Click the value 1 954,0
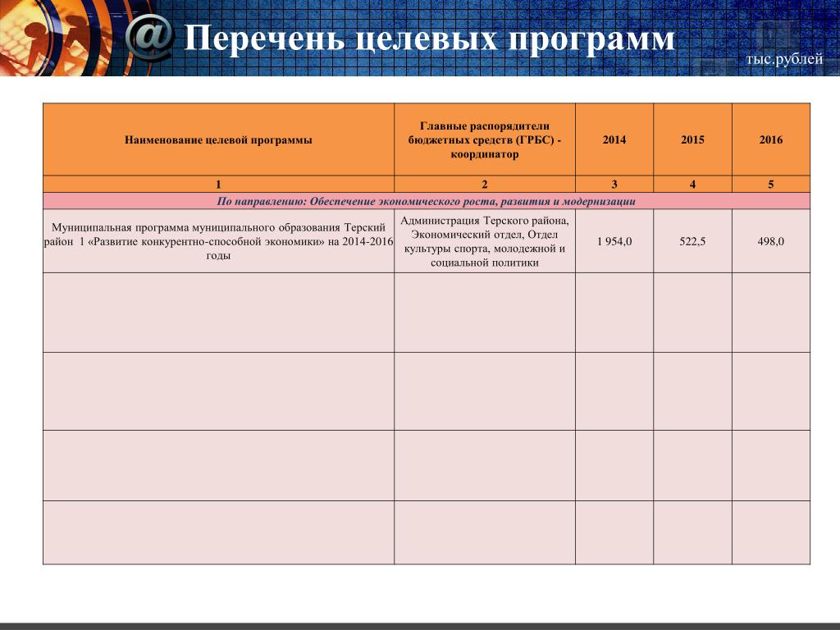The height and width of the screenshot is (630, 840). click(614, 241)
